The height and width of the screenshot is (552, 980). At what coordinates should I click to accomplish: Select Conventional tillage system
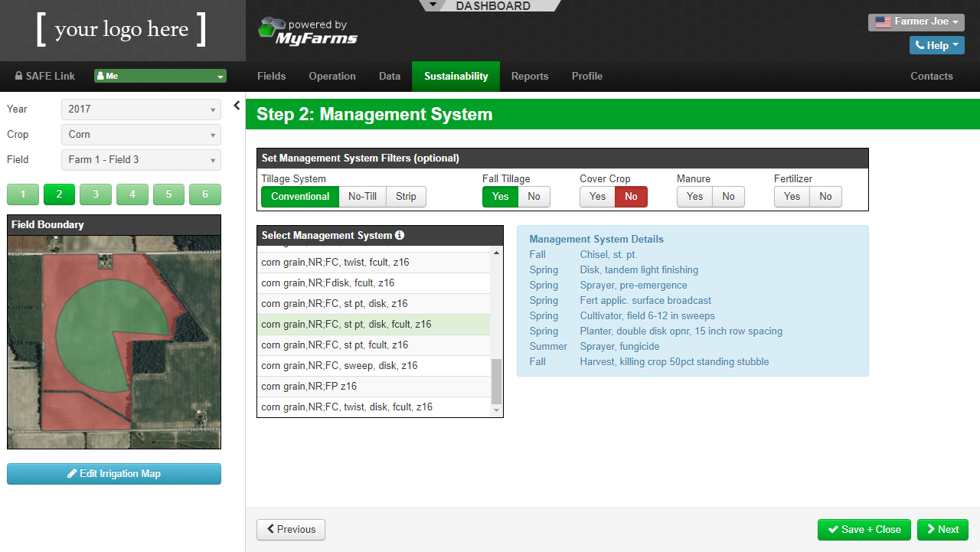click(300, 197)
